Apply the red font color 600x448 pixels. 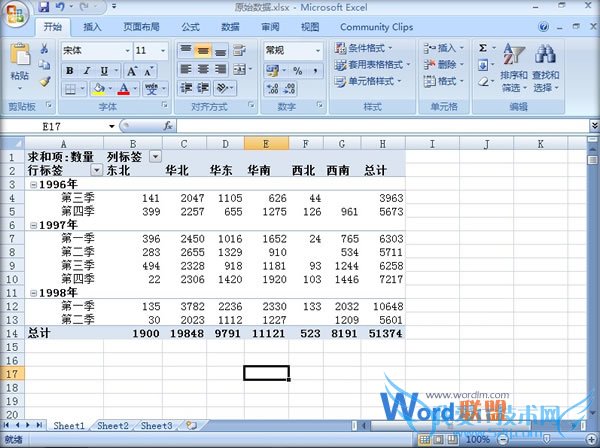click(x=123, y=89)
